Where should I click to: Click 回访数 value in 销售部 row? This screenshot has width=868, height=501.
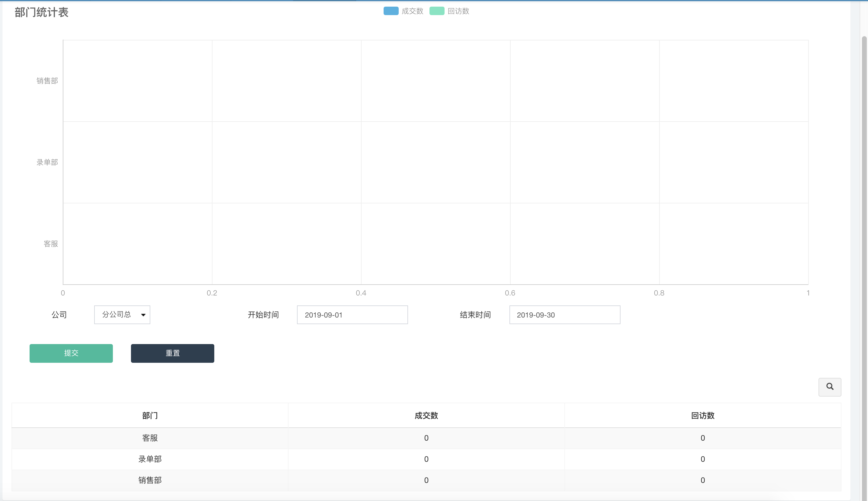click(x=703, y=480)
